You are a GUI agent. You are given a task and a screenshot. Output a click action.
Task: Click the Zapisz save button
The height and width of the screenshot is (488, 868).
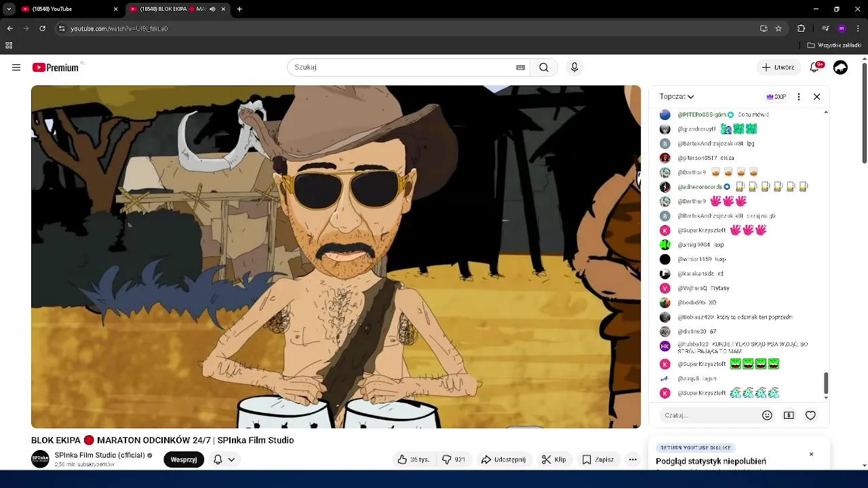[x=598, y=459]
